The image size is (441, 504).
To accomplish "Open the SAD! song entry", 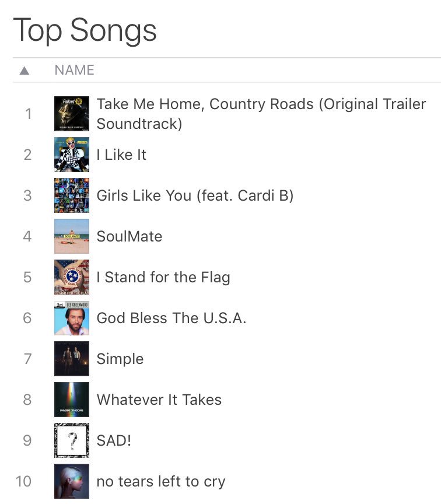I will [114, 440].
